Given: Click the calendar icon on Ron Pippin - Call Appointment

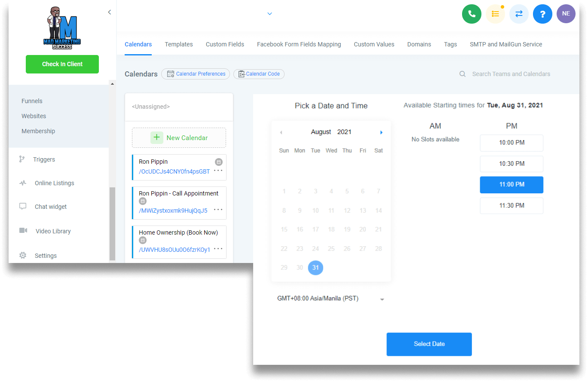Looking at the screenshot, I should pos(143,201).
